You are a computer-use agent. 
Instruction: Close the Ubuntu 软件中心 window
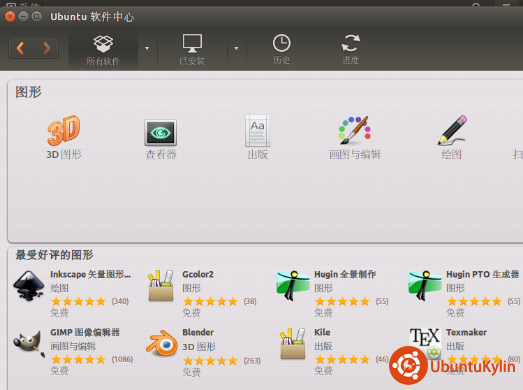(10, 16)
